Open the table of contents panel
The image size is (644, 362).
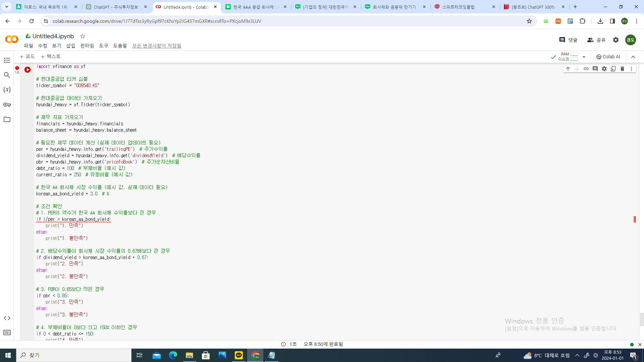coord(7,60)
